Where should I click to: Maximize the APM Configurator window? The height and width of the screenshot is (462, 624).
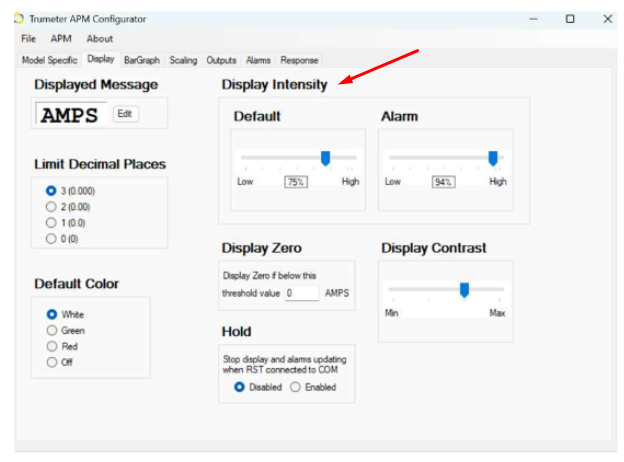point(570,19)
